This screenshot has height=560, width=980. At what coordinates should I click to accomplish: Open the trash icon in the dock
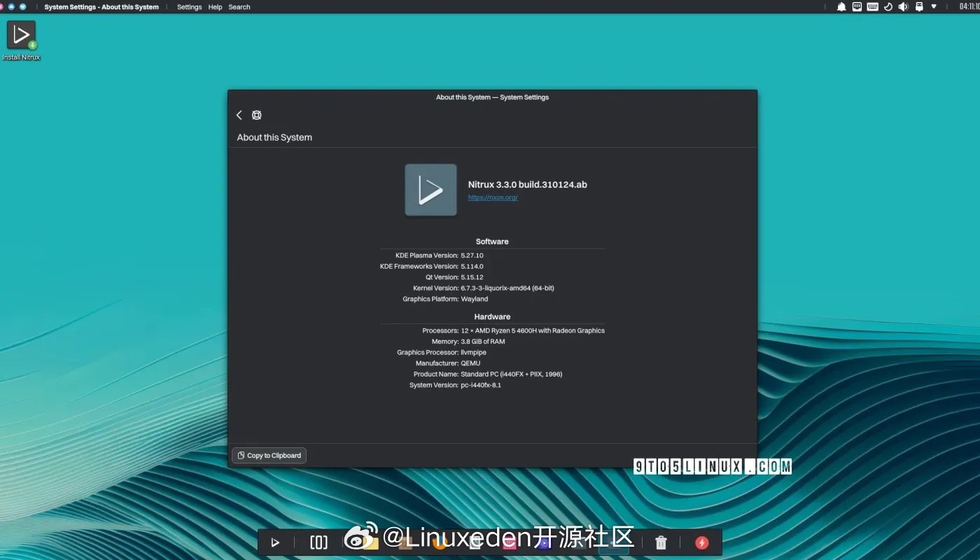(x=661, y=542)
